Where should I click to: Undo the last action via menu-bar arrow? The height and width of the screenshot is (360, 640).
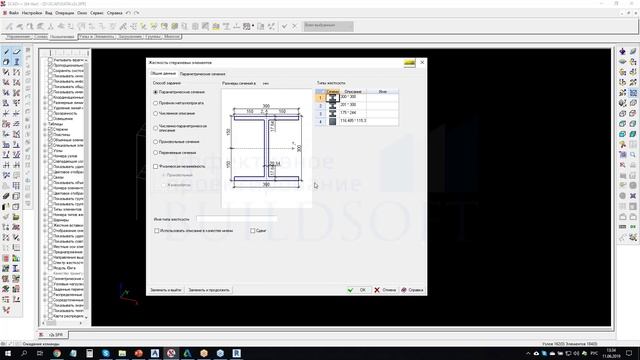(x=128, y=13)
